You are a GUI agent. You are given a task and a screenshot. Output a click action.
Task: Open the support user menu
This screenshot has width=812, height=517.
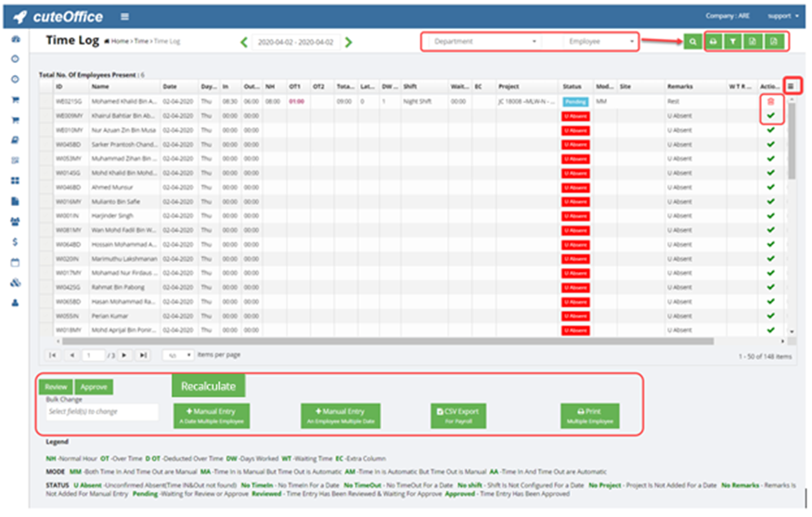(782, 17)
